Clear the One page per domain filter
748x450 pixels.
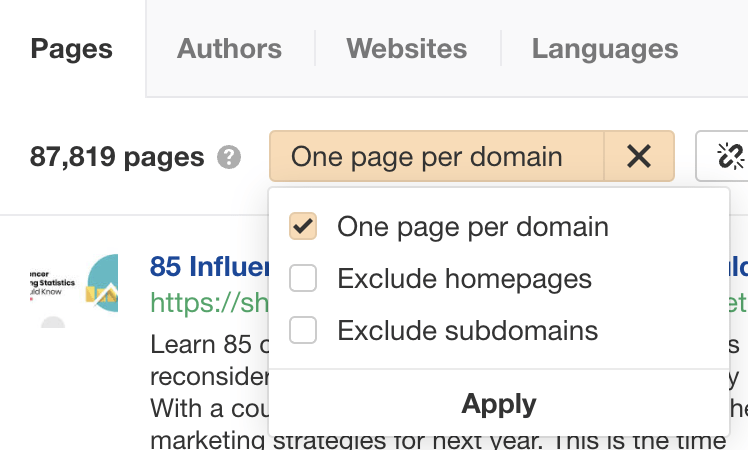point(639,156)
